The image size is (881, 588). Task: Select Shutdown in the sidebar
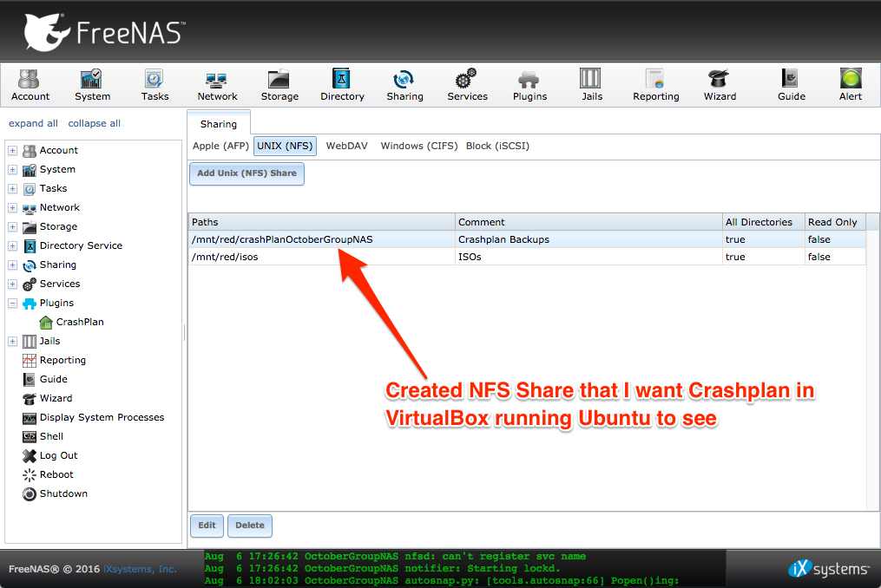pos(55,493)
